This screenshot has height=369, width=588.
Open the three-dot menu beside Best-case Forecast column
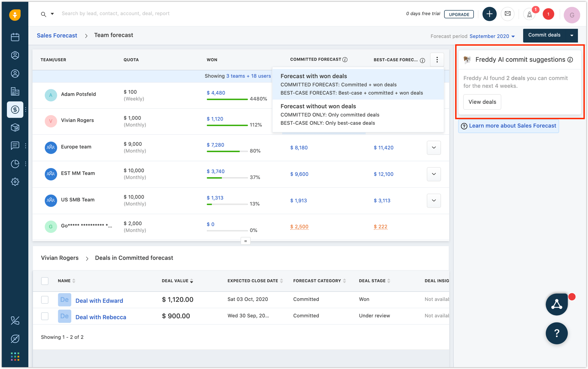point(437,60)
